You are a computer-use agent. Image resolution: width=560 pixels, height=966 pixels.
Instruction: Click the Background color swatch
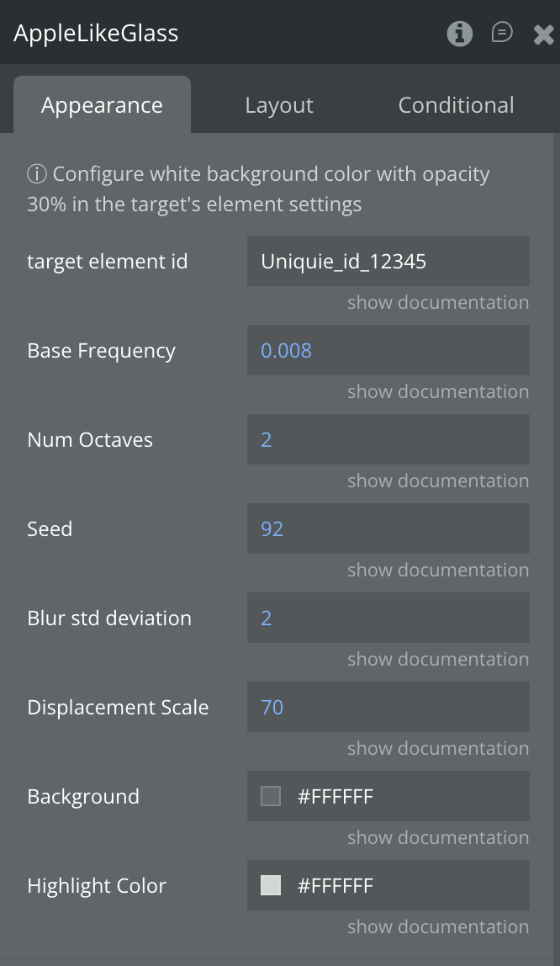[x=271, y=796]
